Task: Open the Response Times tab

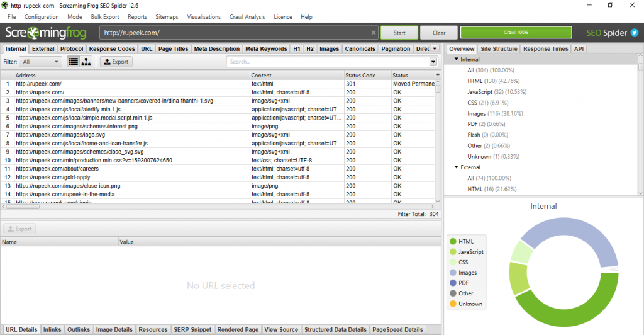Action: coord(545,48)
